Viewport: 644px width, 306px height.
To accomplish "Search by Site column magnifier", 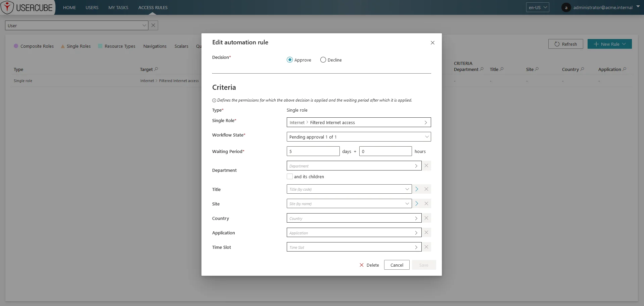I will [x=537, y=69].
